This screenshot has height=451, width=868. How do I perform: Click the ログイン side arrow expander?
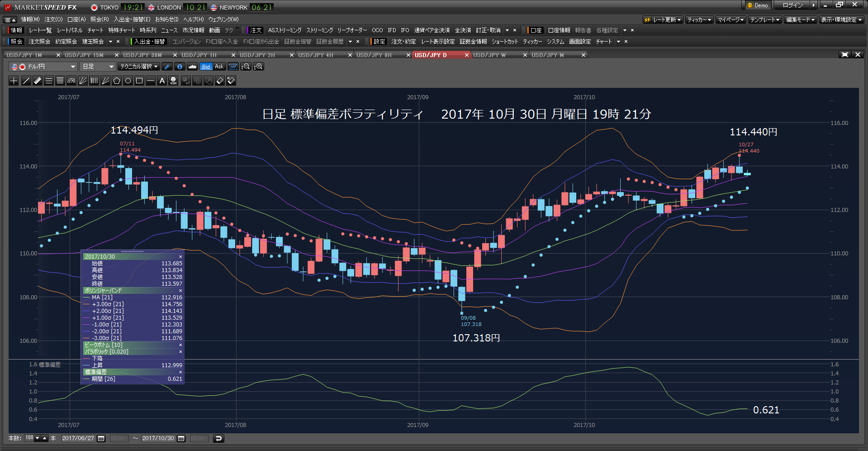click(x=814, y=5)
